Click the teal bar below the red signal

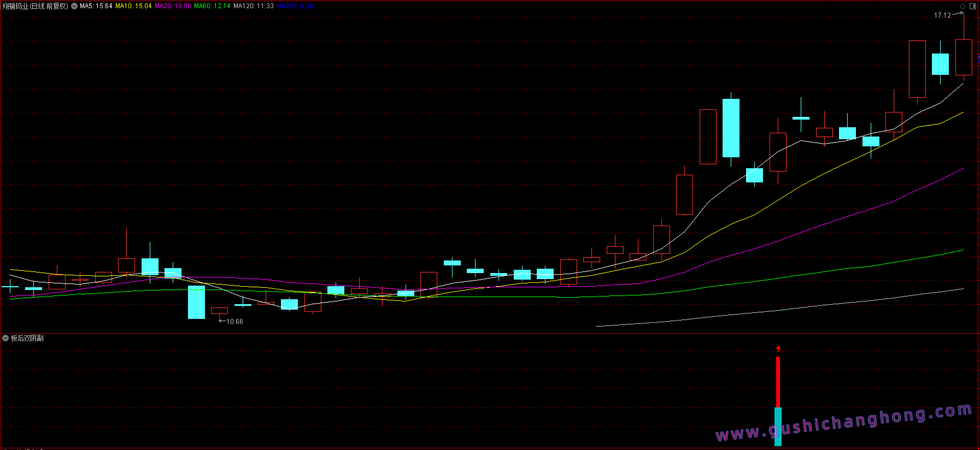tap(778, 426)
